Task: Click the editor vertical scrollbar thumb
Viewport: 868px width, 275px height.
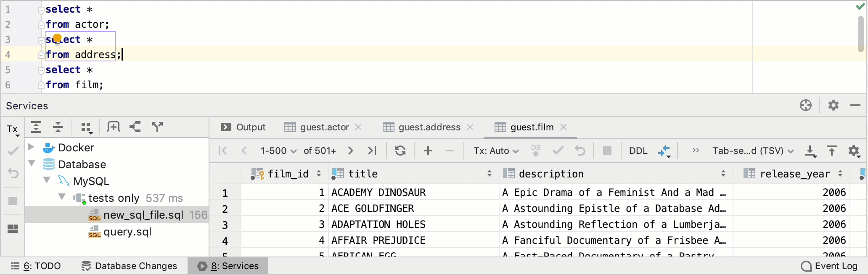Action: point(861,34)
